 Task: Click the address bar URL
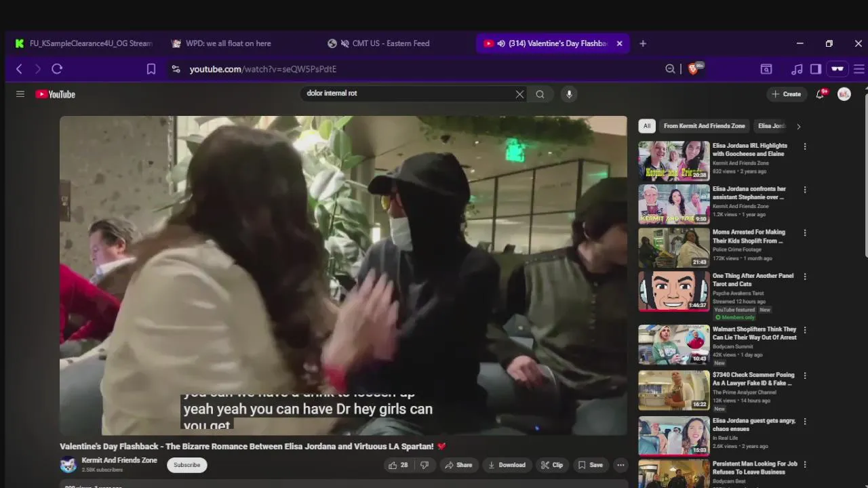point(262,69)
